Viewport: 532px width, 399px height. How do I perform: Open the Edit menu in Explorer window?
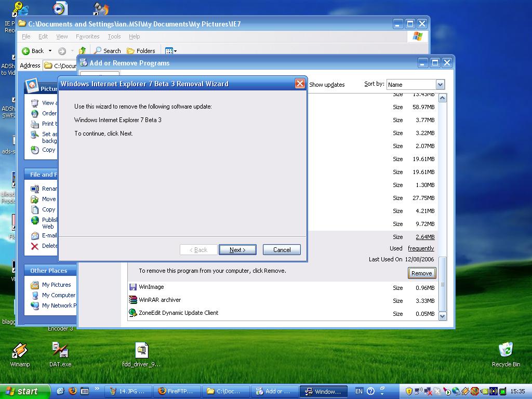pos(43,36)
